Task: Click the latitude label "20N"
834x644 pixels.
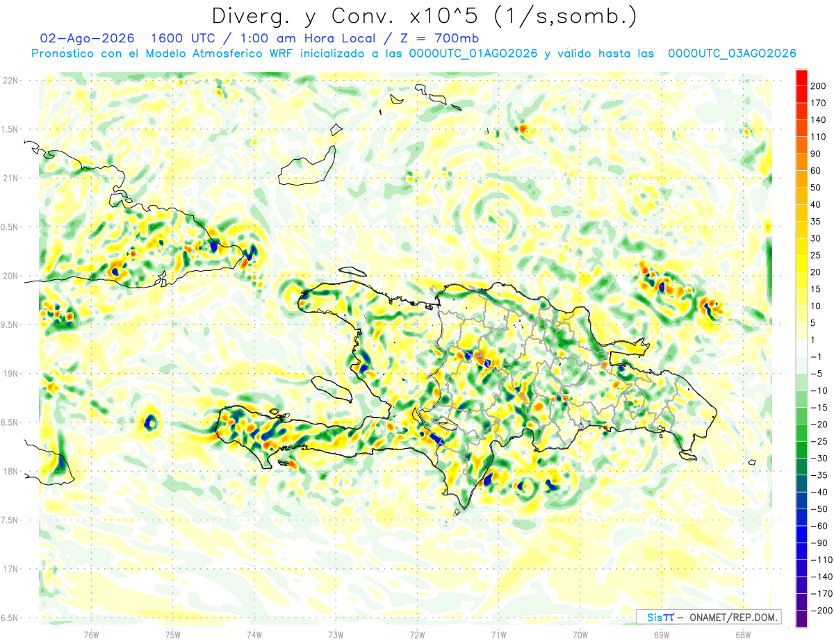Action: click(10, 276)
